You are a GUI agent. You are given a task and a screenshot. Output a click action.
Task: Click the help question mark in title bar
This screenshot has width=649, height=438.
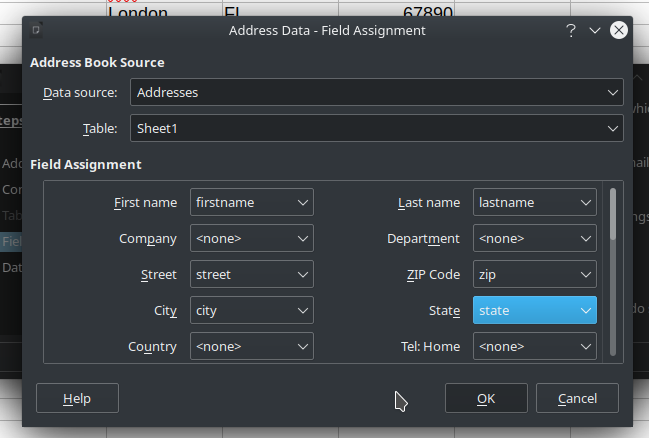[571, 30]
